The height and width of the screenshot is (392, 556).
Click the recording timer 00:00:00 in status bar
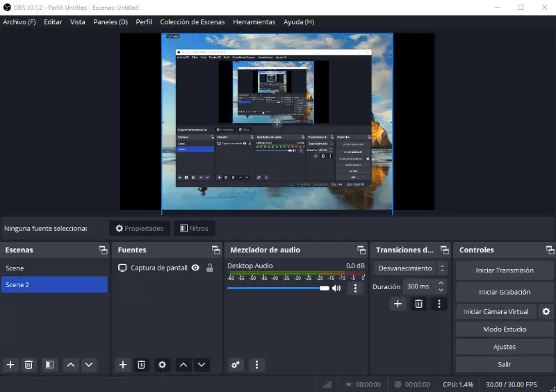418,384
